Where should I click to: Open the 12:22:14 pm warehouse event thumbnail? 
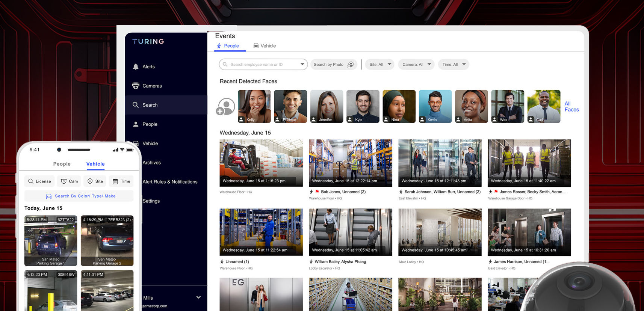tap(351, 163)
